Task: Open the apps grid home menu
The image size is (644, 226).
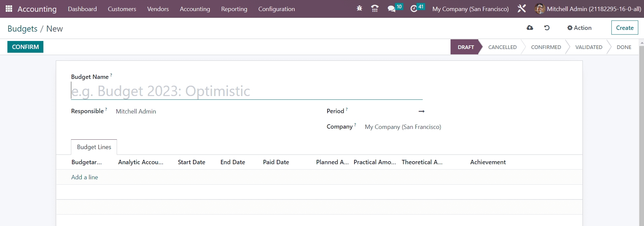Action: coord(9,9)
